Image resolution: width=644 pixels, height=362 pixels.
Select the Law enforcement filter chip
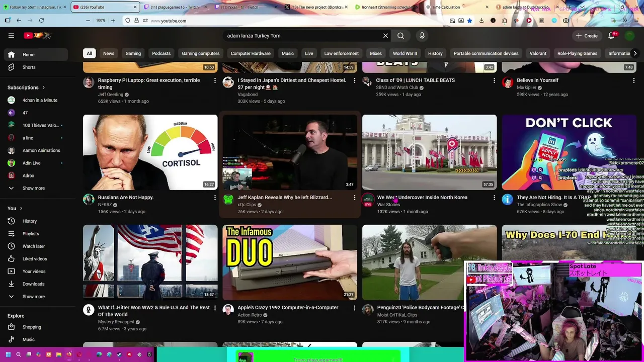pos(342,53)
